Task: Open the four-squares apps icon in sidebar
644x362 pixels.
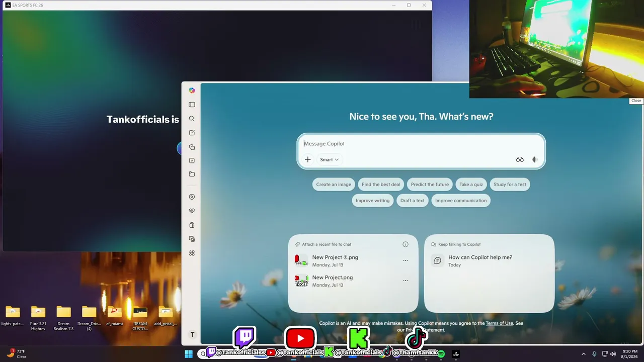Action: (192, 253)
